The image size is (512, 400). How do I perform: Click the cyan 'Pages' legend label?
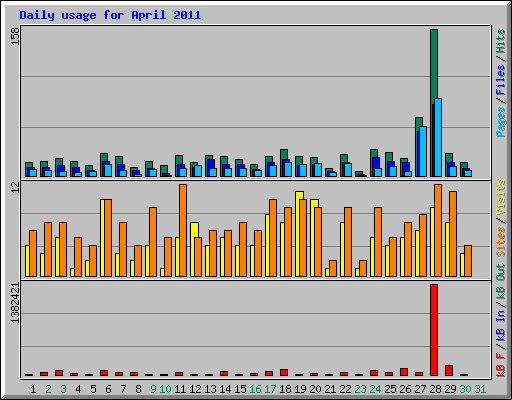point(501,122)
